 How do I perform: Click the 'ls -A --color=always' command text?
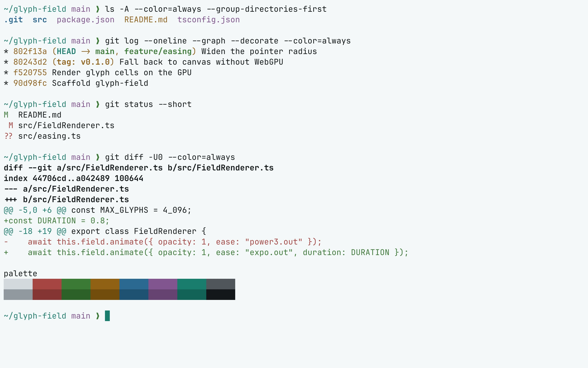point(153,9)
